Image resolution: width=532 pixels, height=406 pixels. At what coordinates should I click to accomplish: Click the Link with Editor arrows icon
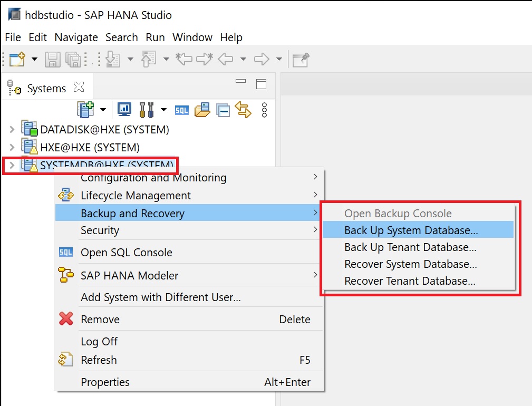[x=243, y=110]
